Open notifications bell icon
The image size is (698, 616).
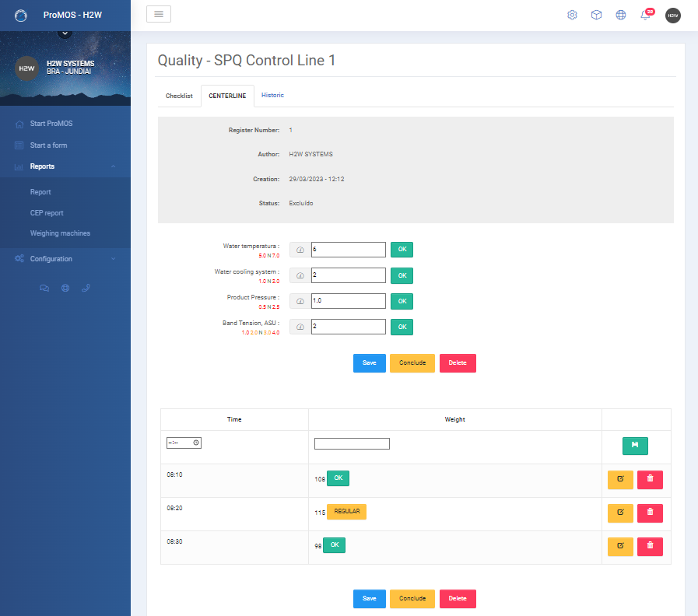(x=645, y=15)
